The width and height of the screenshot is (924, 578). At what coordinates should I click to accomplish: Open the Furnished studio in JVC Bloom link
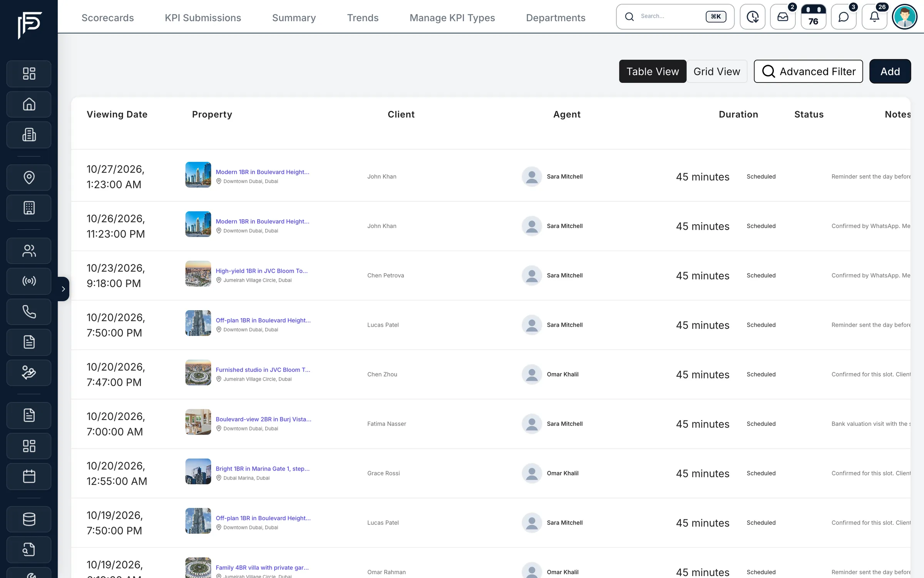click(263, 370)
